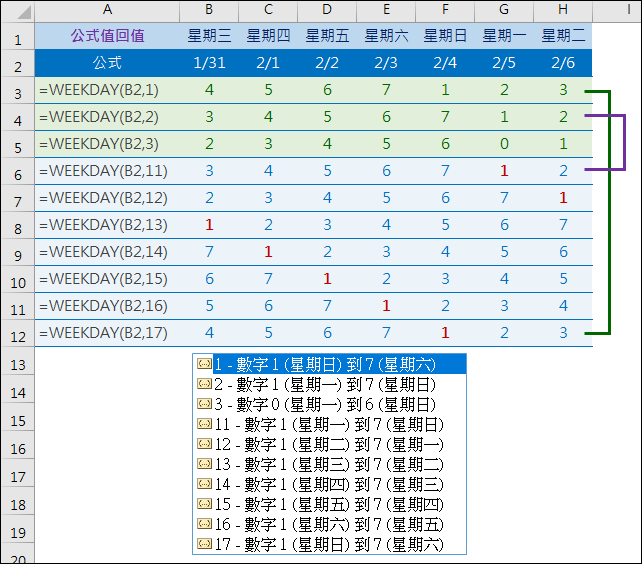This screenshot has width=642, height=564.
Task: Click red '1' in the WEEKDAY(B2,17) row
Action: click(445, 333)
